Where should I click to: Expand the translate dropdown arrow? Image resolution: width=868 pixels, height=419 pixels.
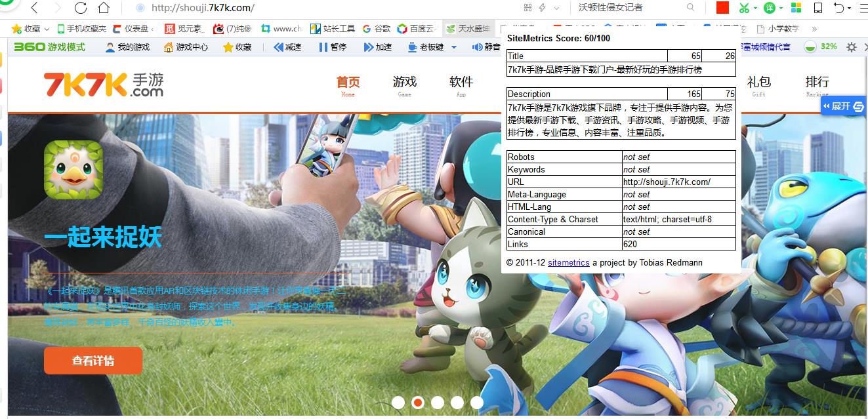(781, 9)
